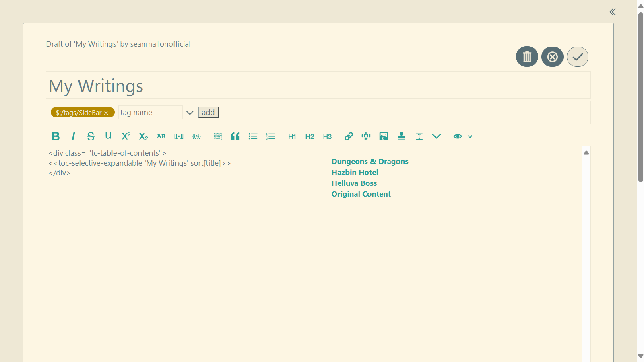Toggle strikethrough formatting

[x=91, y=136]
